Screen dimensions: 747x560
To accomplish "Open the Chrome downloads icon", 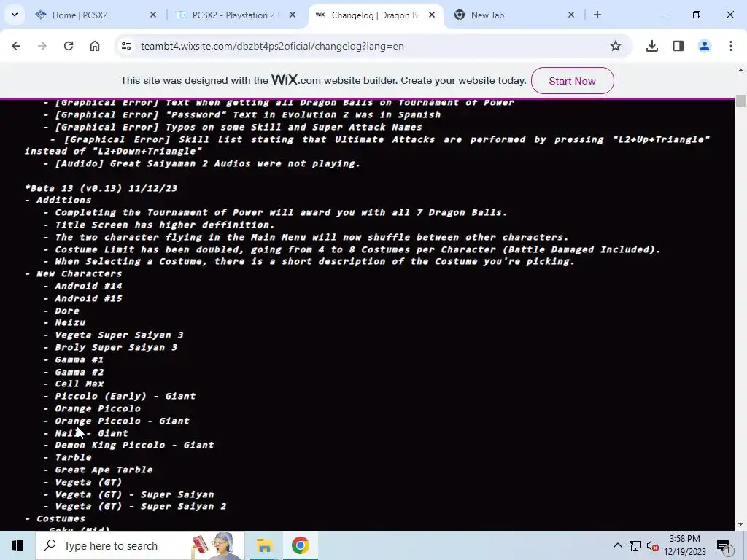I will (652, 46).
